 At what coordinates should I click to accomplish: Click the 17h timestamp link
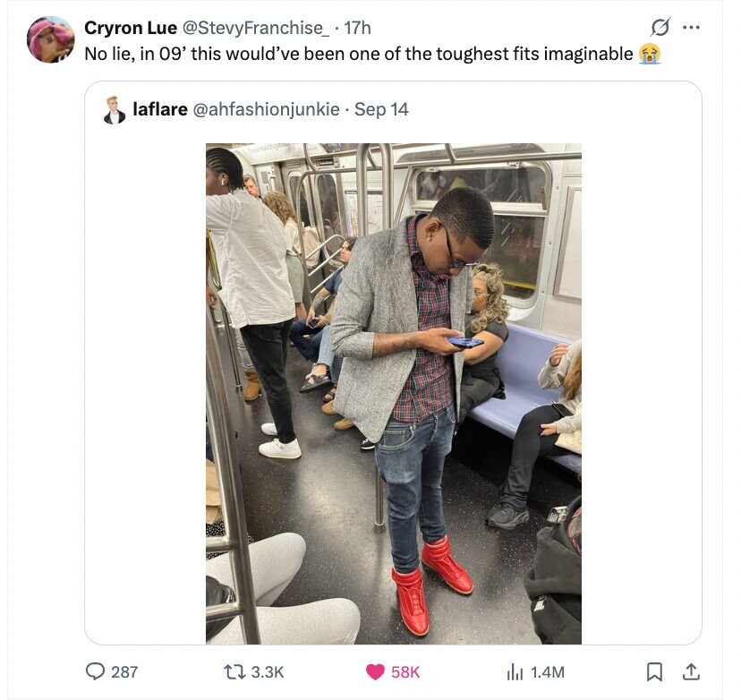click(x=357, y=28)
